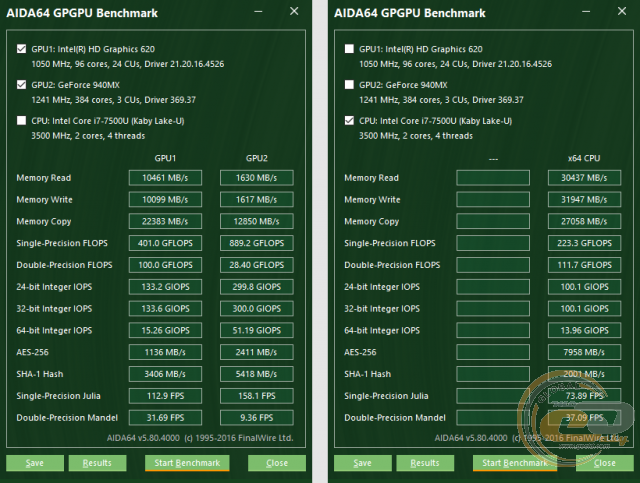
Task: Close right AIDA64 window via X icon
Action: point(622,11)
